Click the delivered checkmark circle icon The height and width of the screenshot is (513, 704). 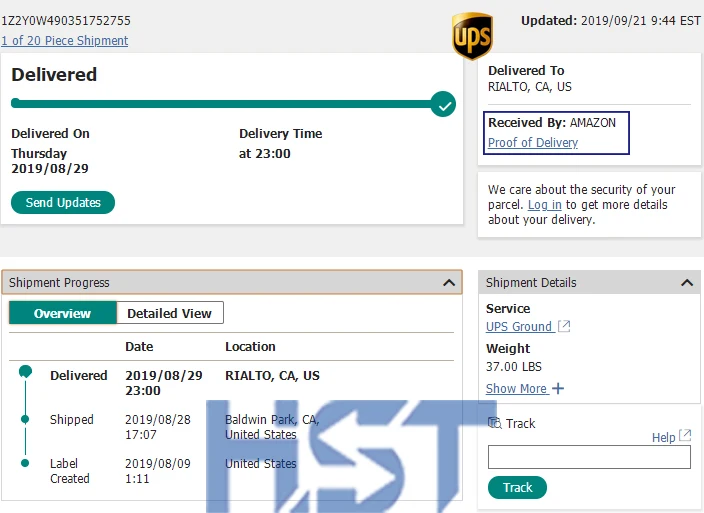point(443,103)
